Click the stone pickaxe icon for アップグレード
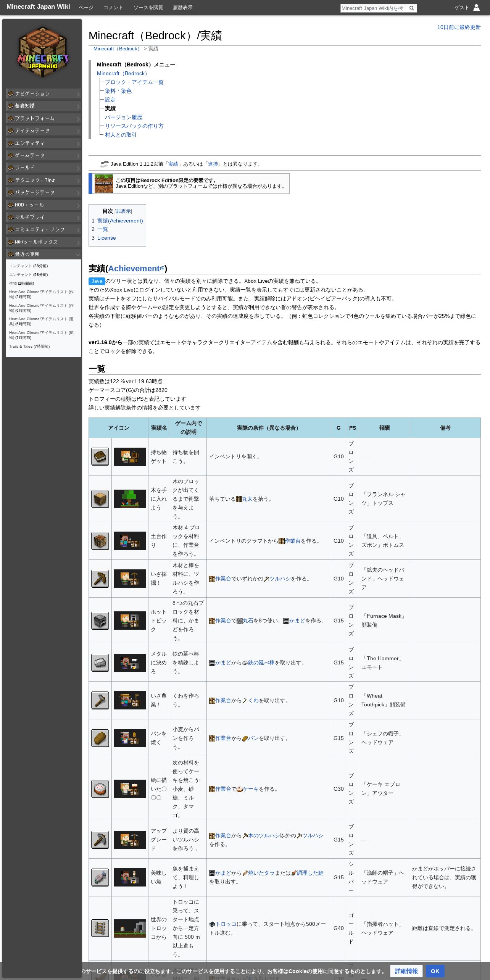Screen dimensions: 490x980 (100, 840)
